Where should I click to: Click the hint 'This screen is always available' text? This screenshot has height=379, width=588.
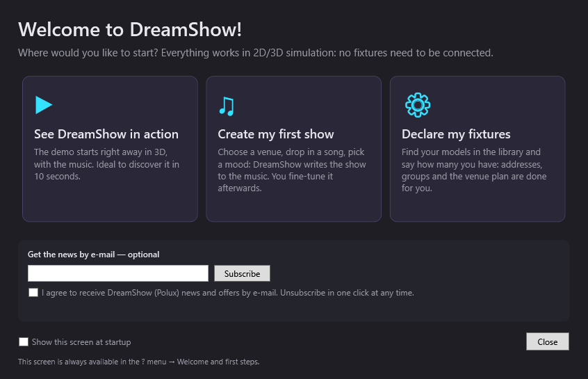(139, 362)
